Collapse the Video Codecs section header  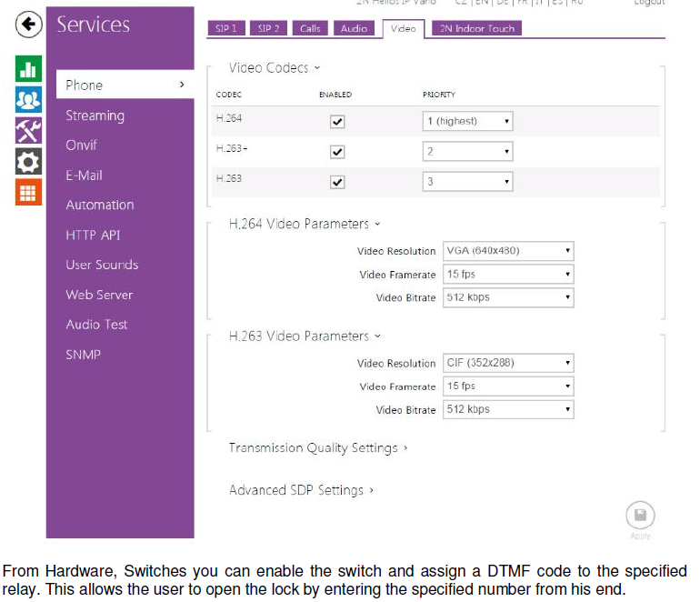pyautogui.click(x=274, y=67)
